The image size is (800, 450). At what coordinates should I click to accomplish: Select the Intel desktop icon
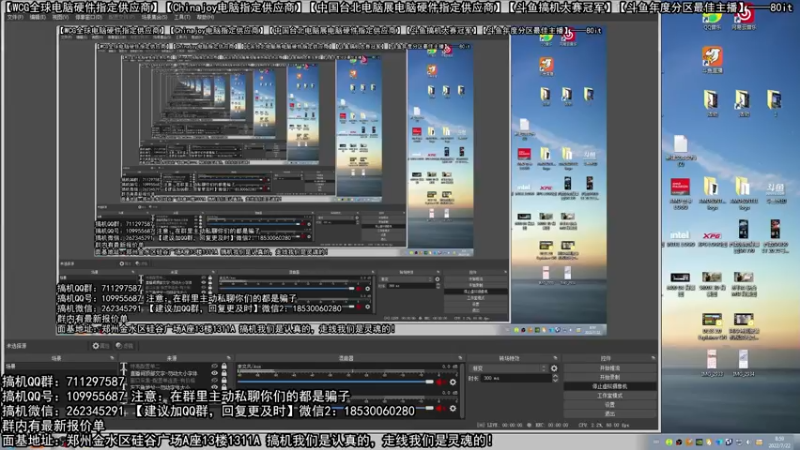pyautogui.click(x=680, y=239)
